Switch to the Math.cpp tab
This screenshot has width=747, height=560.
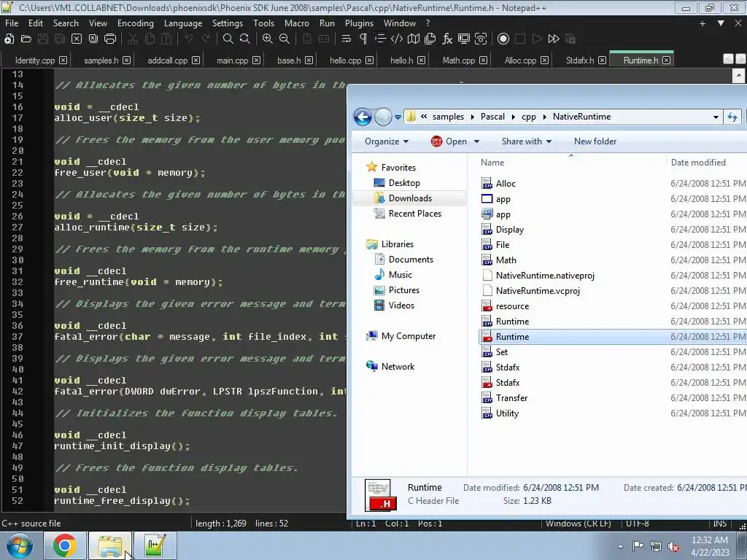(x=459, y=61)
